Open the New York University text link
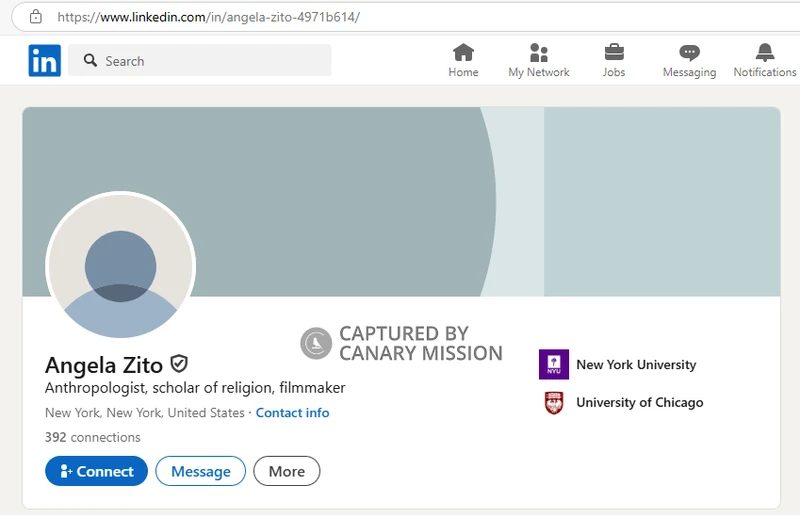Image resolution: width=800 pixels, height=515 pixels. click(636, 365)
